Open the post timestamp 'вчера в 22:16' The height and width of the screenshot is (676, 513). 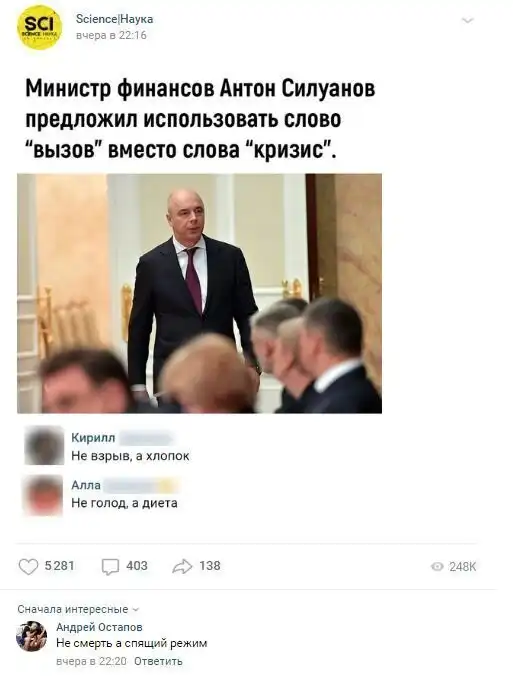111,35
